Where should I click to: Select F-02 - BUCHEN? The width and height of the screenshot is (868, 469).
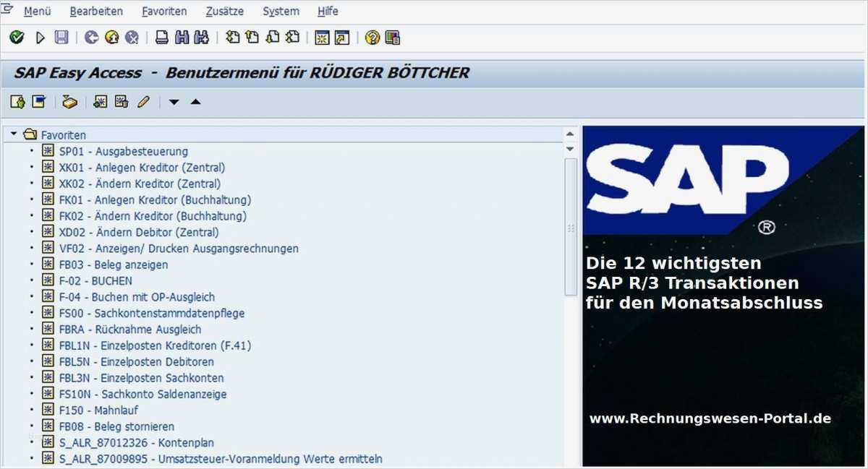click(95, 280)
